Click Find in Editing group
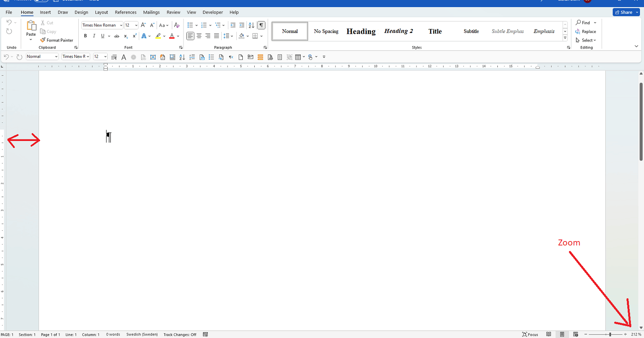The image size is (644, 338). [583, 23]
